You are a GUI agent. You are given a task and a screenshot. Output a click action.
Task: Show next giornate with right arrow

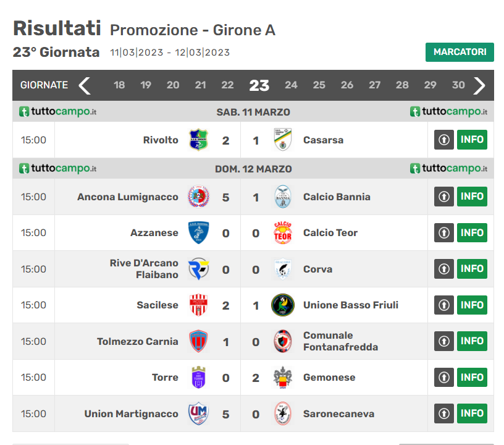(479, 85)
